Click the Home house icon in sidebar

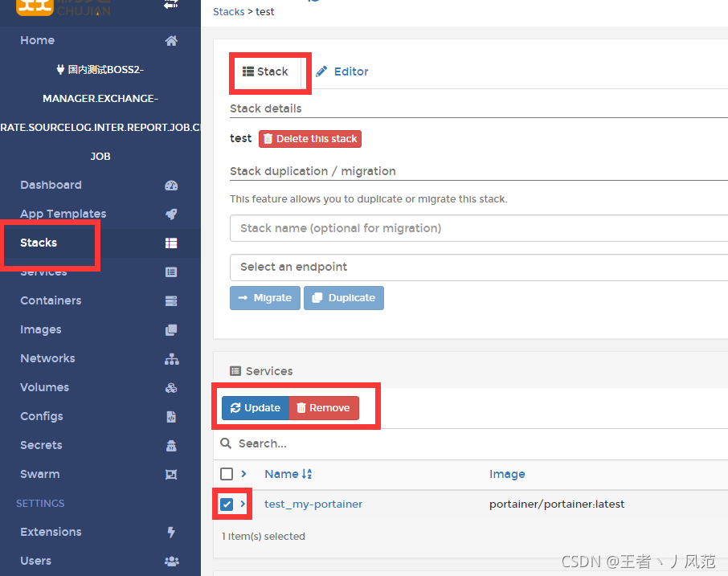click(x=171, y=41)
